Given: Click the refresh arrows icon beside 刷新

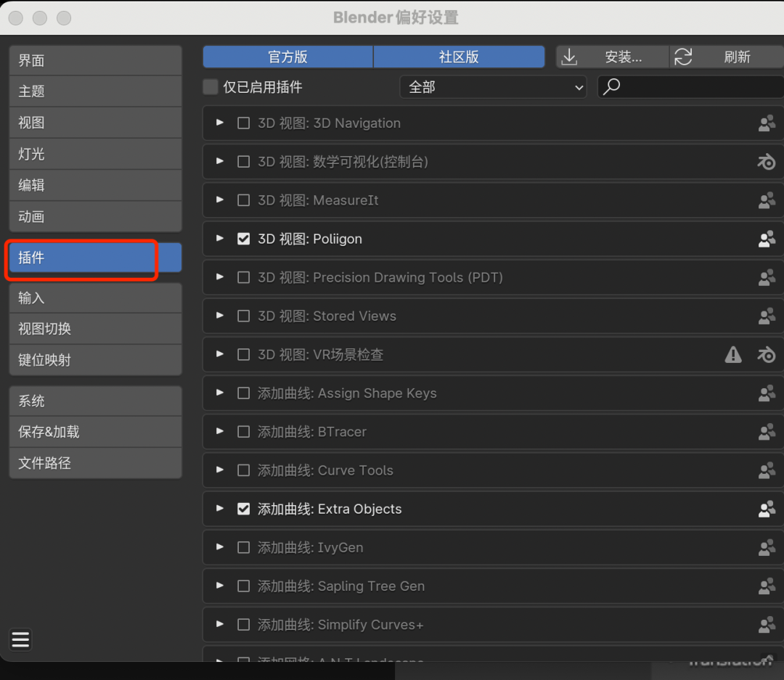Looking at the screenshot, I should tap(683, 57).
